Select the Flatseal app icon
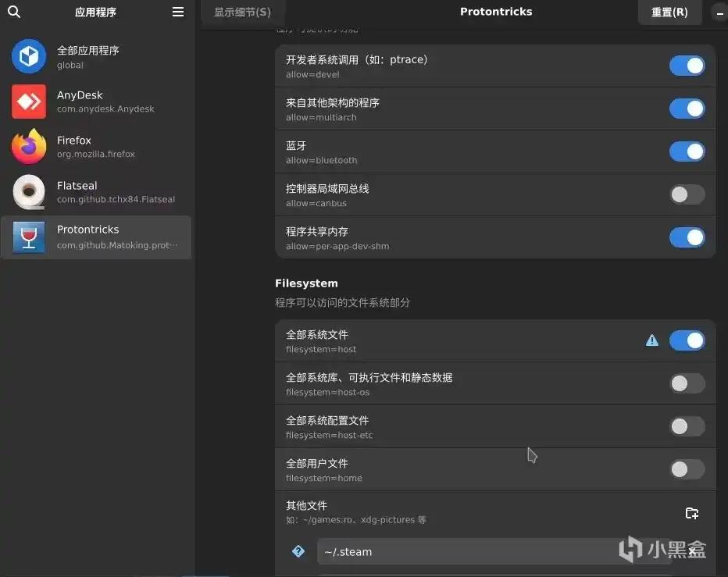Image resolution: width=728 pixels, height=577 pixels. click(x=29, y=192)
